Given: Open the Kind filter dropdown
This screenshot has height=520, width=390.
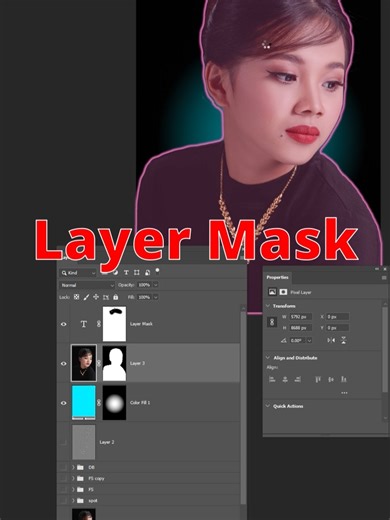Looking at the screenshot, I should pyautogui.click(x=79, y=273).
